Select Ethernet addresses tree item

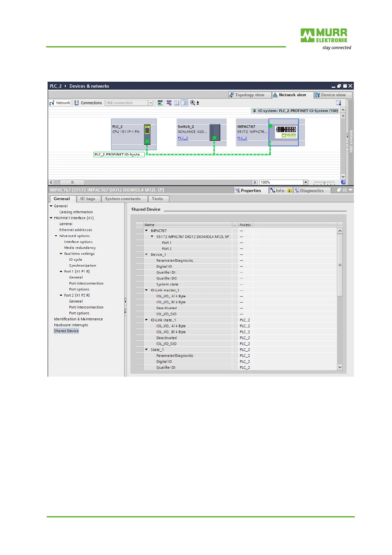tap(76, 230)
